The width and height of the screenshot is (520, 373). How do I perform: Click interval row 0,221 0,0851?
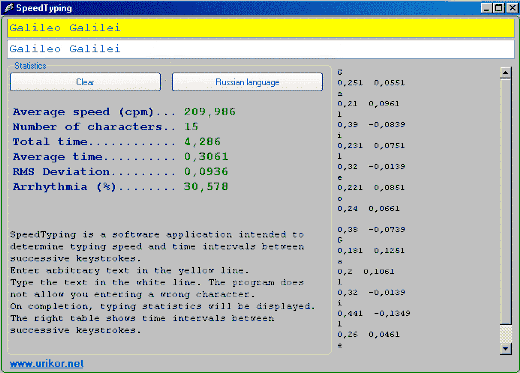pyautogui.click(x=371, y=188)
